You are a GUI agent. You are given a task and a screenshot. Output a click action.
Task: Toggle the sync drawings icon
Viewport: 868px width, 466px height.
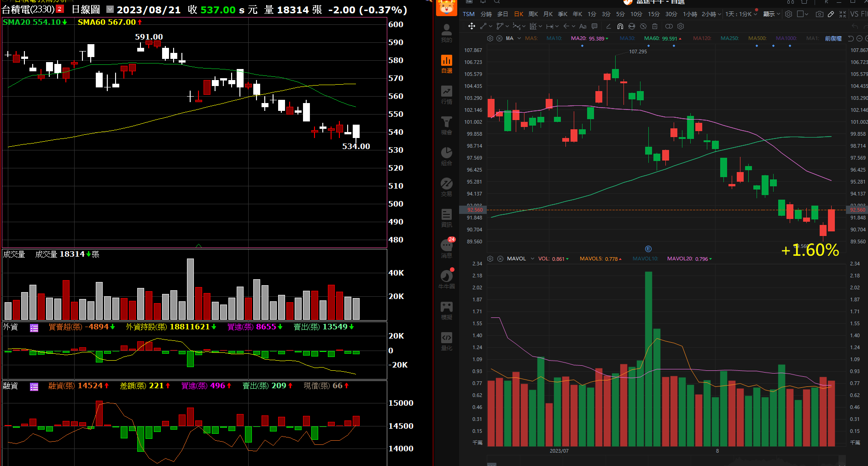[x=632, y=26]
